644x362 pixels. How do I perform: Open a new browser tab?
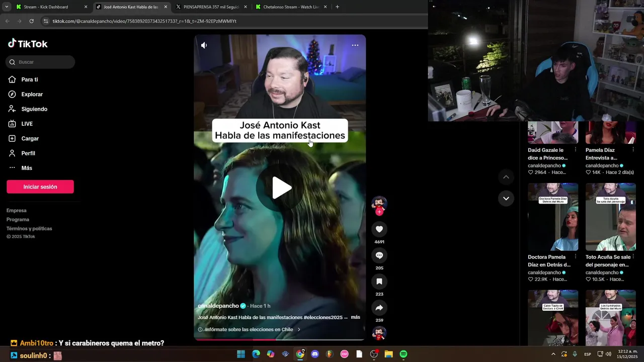click(337, 7)
